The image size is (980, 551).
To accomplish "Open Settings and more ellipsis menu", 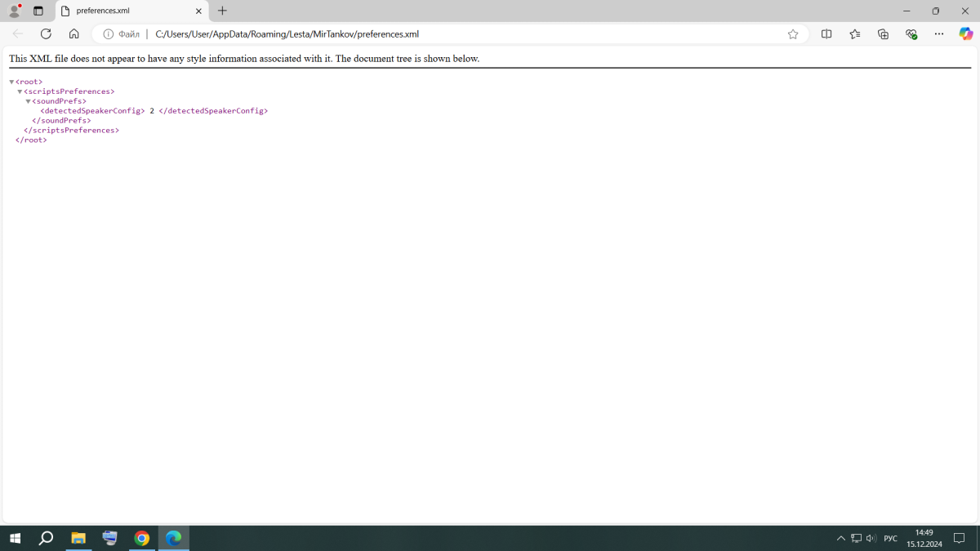I will [x=939, y=34].
